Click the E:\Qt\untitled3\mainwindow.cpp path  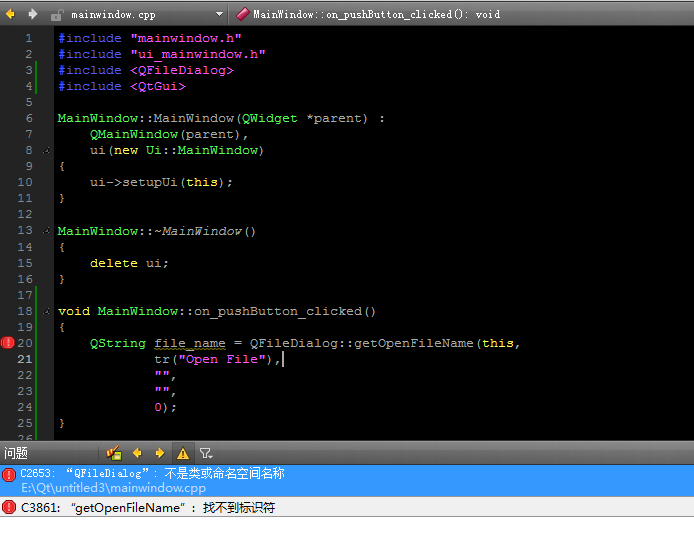click(113, 488)
